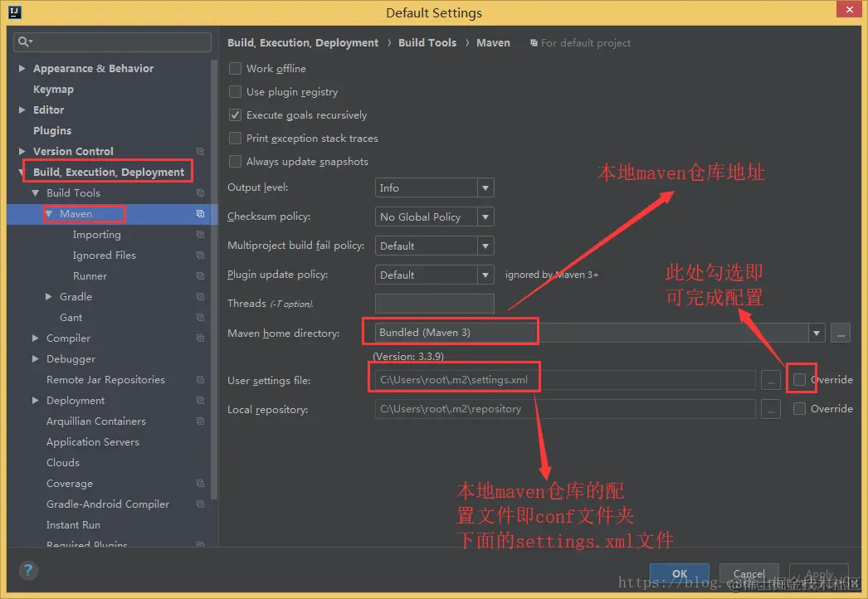This screenshot has height=599, width=868.
Task: Open the Maven home directory dropdown arrow
Action: (816, 334)
